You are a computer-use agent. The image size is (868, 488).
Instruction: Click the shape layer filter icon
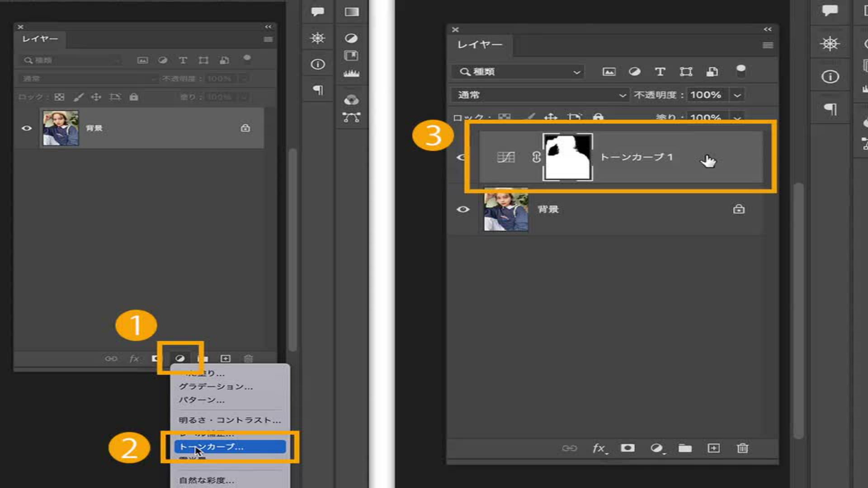click(686, 72)
